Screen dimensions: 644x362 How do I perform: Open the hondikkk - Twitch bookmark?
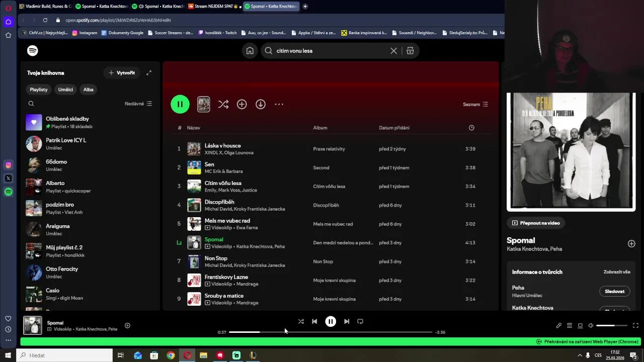point(217,33)
